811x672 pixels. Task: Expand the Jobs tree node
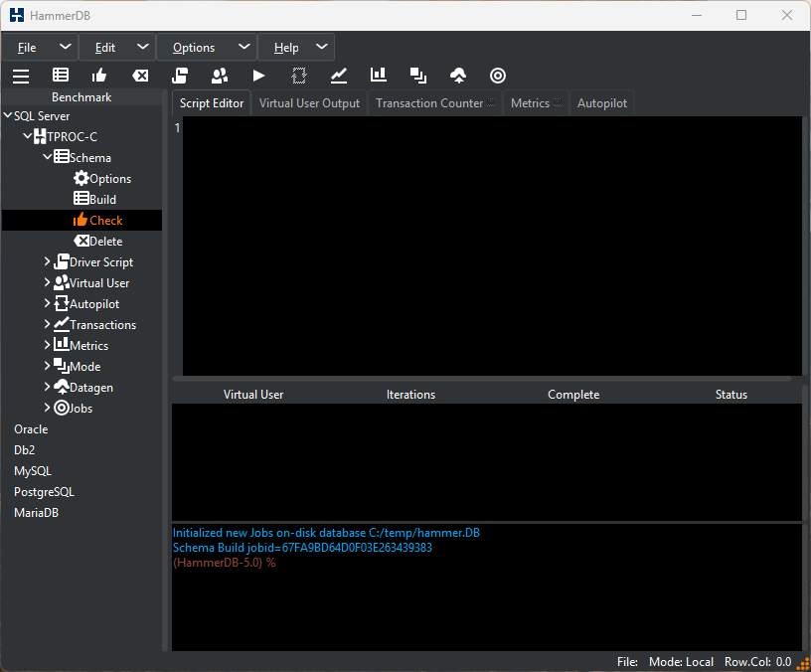point(47,408)
